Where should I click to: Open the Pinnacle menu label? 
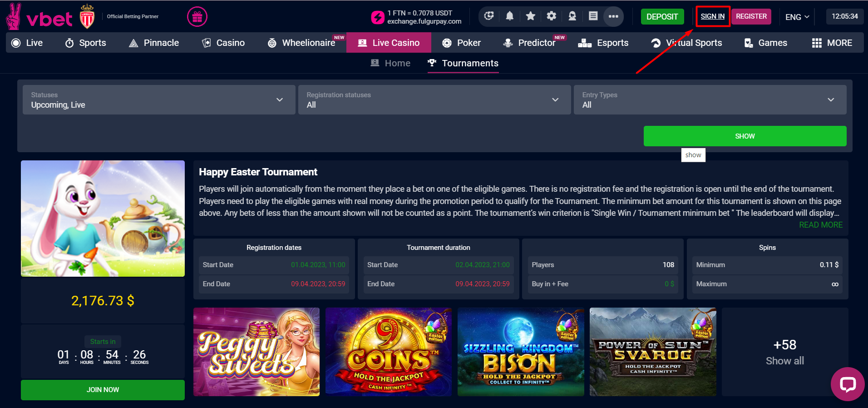pyautogui.click(x=161, y=43)
